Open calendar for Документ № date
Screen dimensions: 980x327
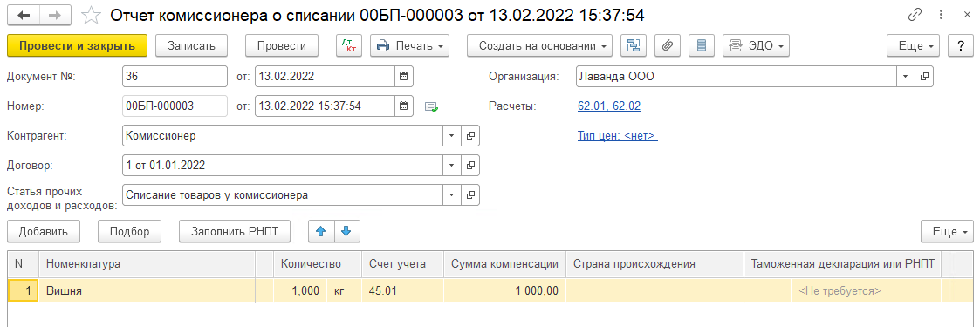point(404,77)
